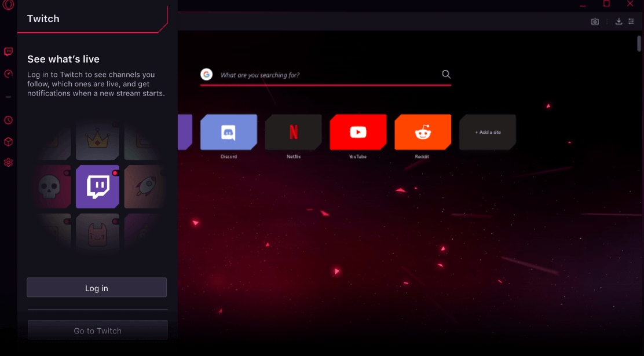Open the downloads arrow icon
The height and width of the screenshot is (356, 644).
tap(619, 21)
